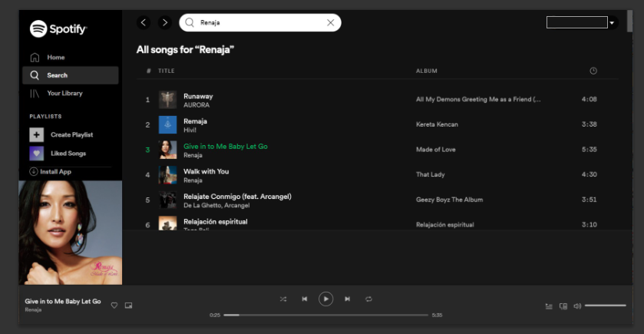
Task: Click the Walk with You album thumbnail
Action: (x=167, y=175)
